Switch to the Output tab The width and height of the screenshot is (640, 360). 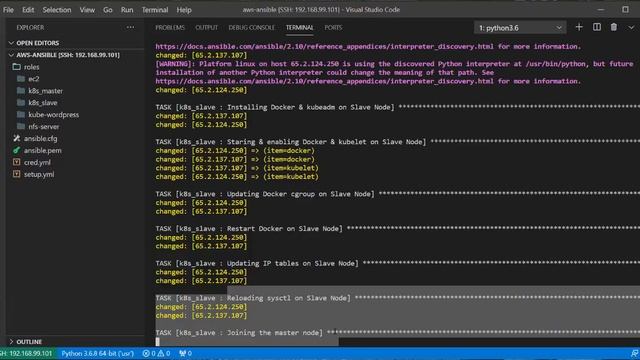tap(207, 28)
